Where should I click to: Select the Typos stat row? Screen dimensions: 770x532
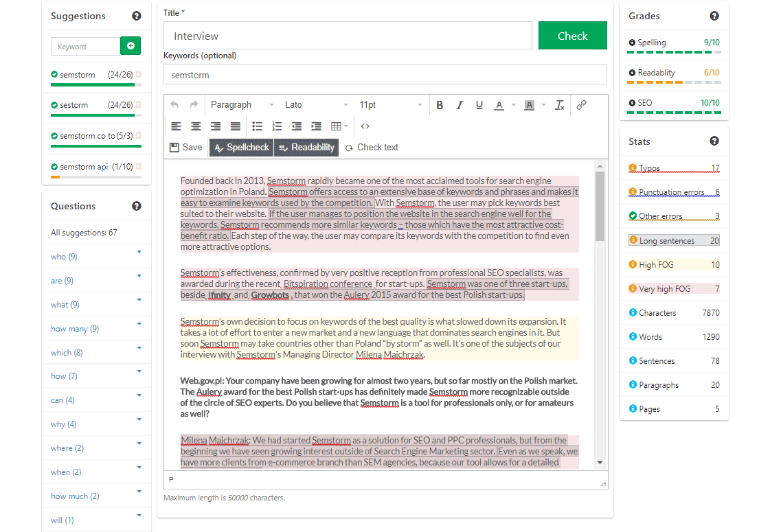(674, 168)
